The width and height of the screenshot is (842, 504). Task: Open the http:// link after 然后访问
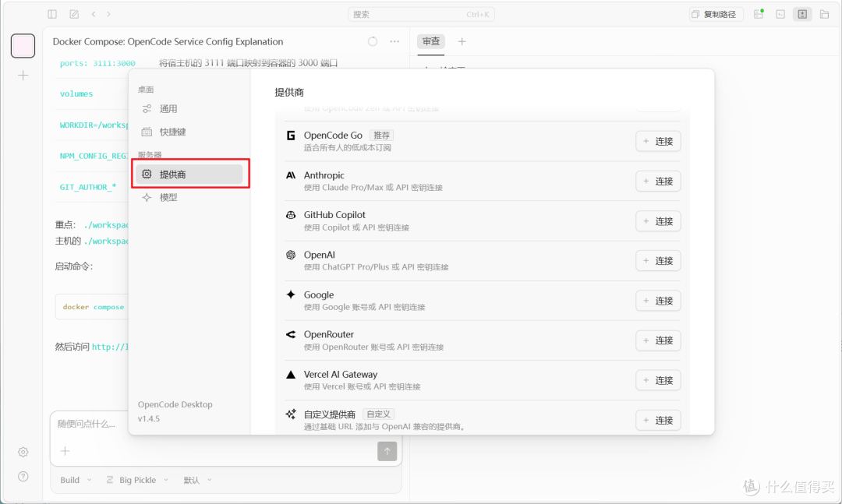(x=110, y=347)
